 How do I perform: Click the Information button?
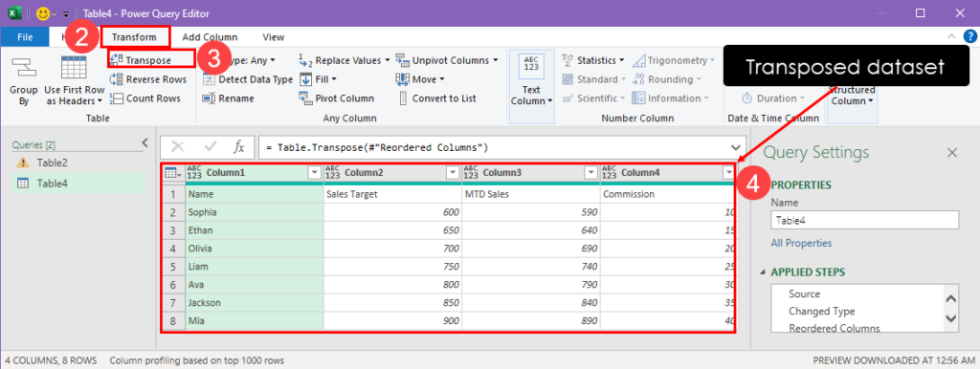click(670, 98)
